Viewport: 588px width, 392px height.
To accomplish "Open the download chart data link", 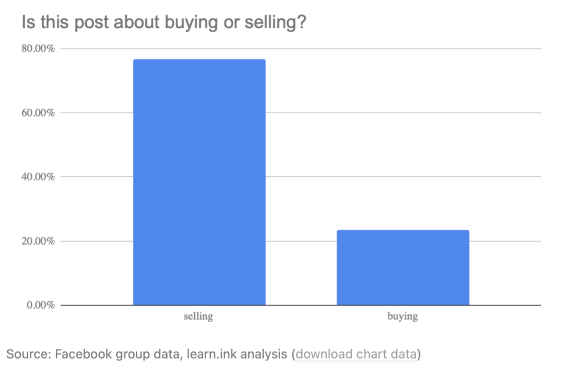I will click(356, 354).
